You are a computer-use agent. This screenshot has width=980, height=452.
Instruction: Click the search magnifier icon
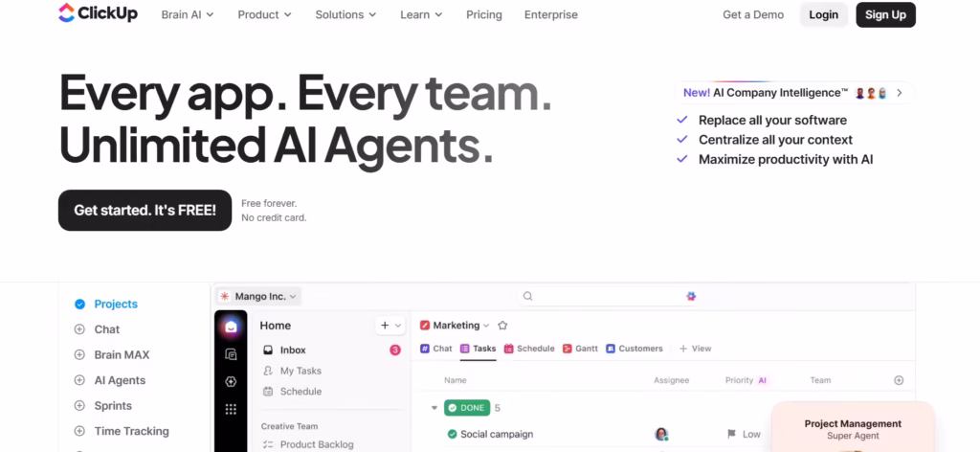527,297
